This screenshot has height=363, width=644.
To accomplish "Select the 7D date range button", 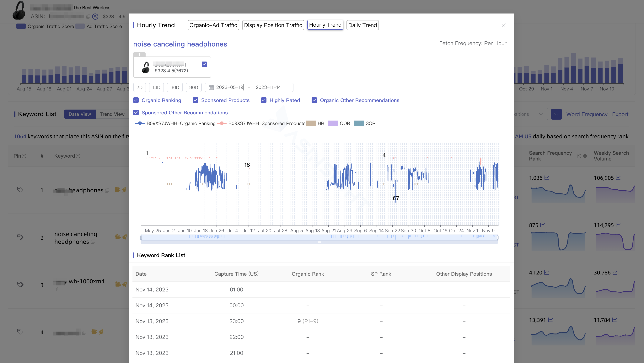I will [140, 87].
